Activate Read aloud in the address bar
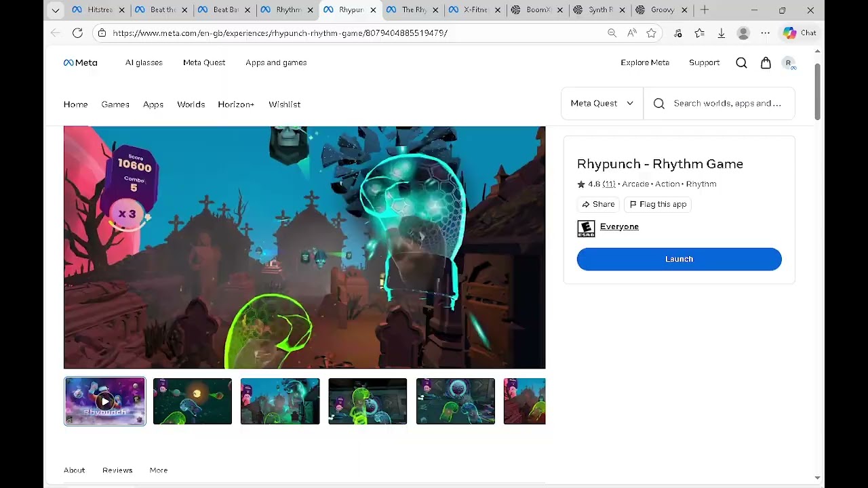Image resolution: width=868 pixels, height=488 pixels. click(632, 33)
